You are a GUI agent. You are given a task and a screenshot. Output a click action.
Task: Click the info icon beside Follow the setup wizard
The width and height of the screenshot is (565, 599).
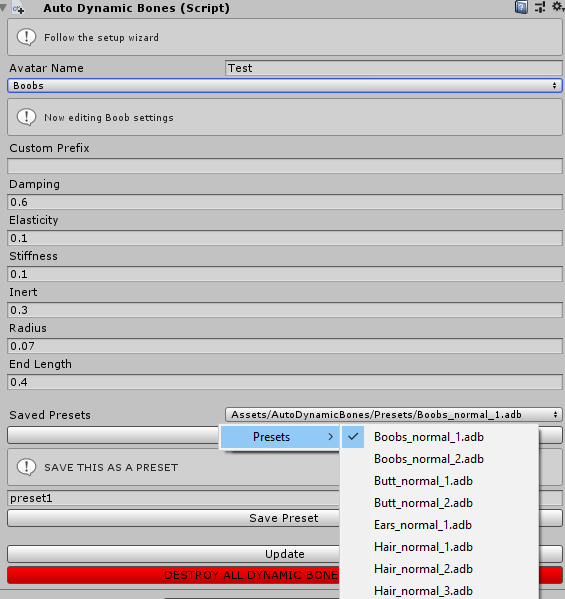[x=26, y=37]
